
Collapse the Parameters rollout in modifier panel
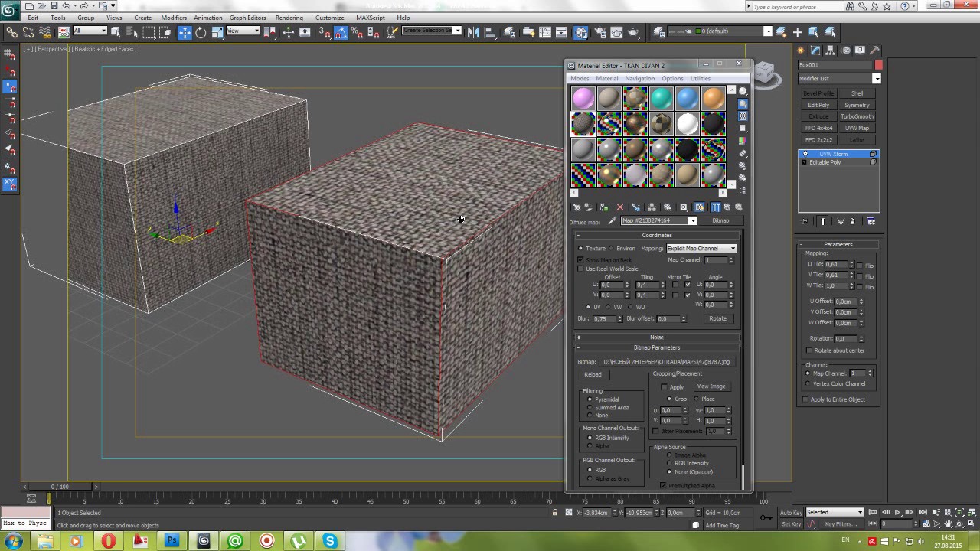[838, 244]
